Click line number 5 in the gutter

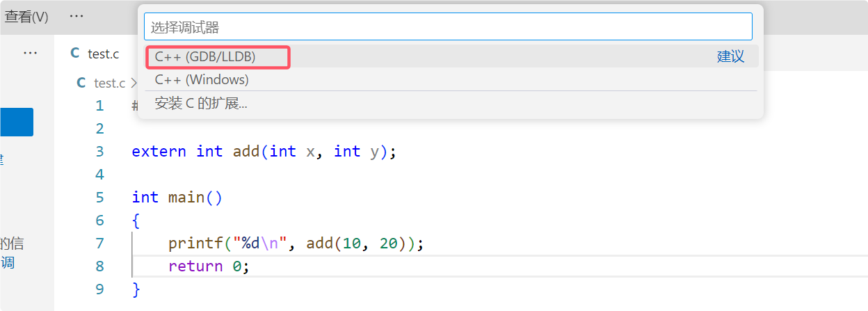pos(99,197)
